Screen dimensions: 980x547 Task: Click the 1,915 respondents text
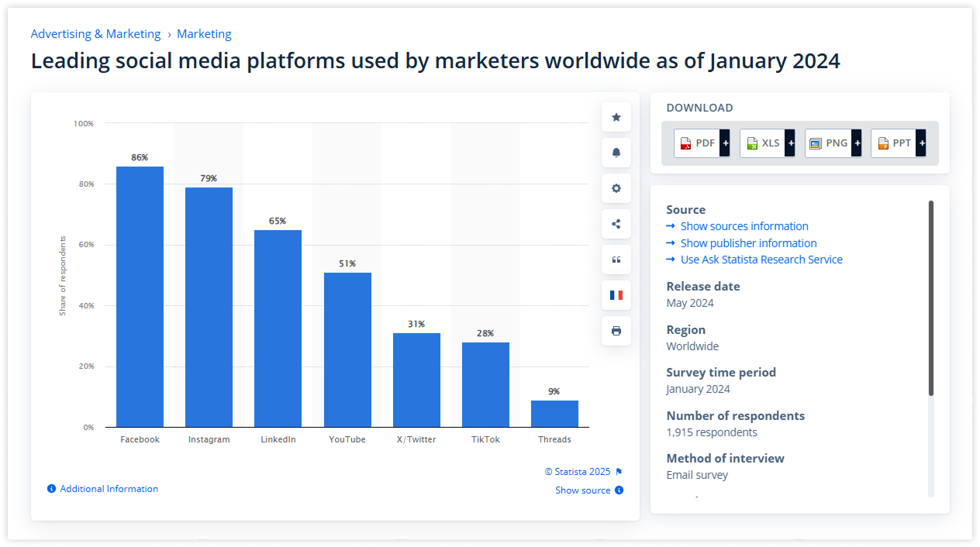pyautogui.click(x=712, y=432)
